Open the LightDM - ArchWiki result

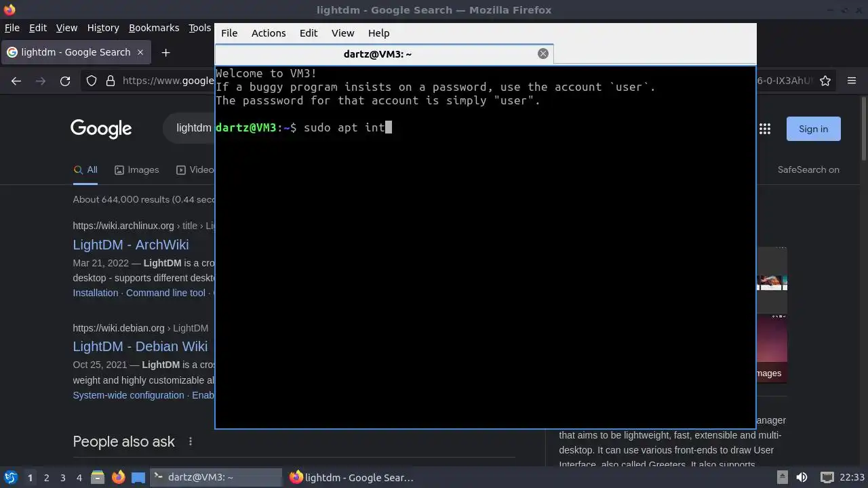pyautogui.click(x=131, y=245)
